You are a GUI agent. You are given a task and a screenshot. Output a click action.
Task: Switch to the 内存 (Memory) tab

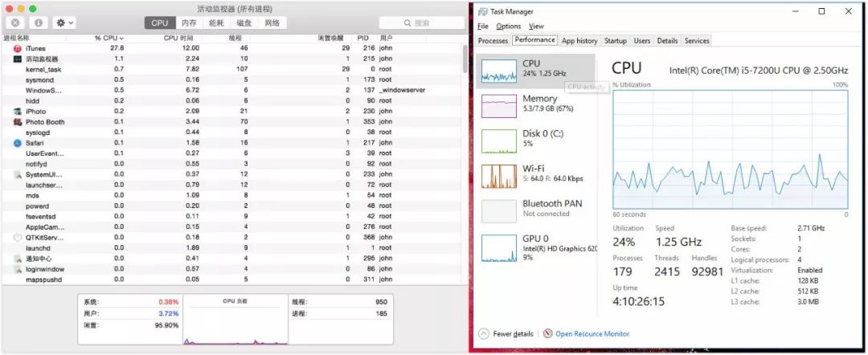tap(189, 22)
